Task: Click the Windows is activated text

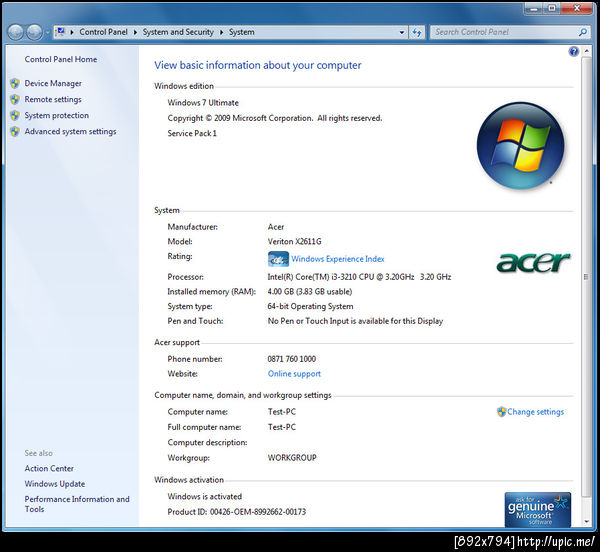Action: pyautogui.click(x=204, y=497)
